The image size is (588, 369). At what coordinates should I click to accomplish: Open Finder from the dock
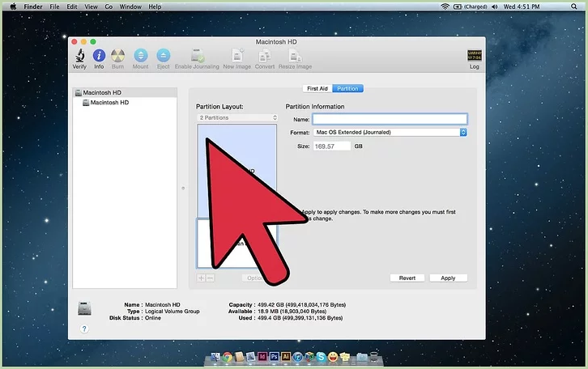pyautogui.click(x=215, y=357)
